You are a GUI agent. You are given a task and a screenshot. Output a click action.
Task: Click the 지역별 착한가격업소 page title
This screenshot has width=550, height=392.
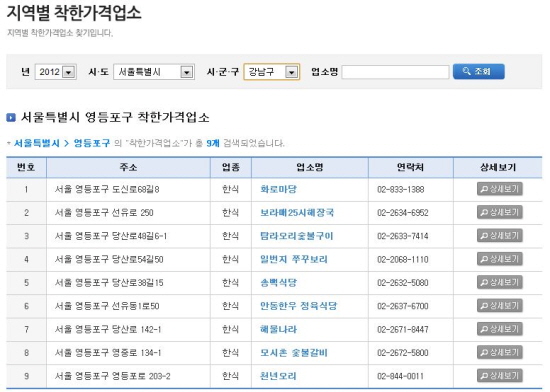(x=74, y=12)
